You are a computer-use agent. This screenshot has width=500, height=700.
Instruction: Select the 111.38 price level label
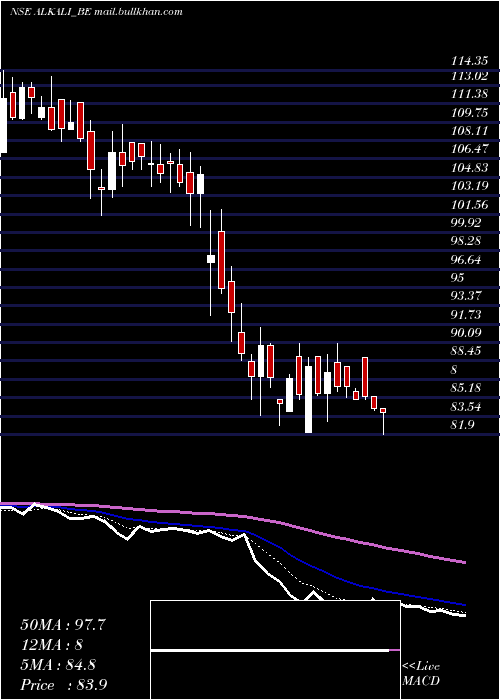[x=469, y=94]
